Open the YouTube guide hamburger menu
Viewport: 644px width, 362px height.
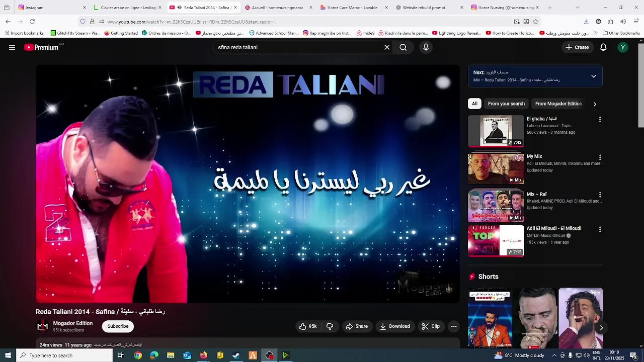[12, 47]
